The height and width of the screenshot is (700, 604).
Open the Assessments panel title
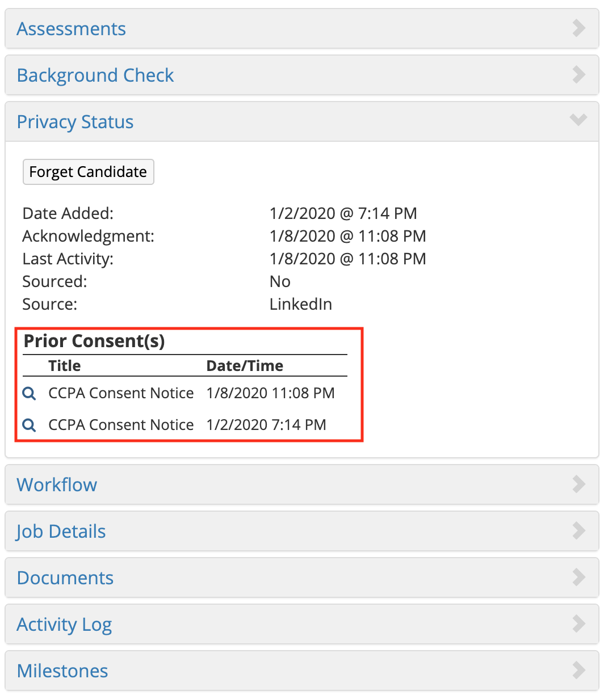(x=72, y=29)
